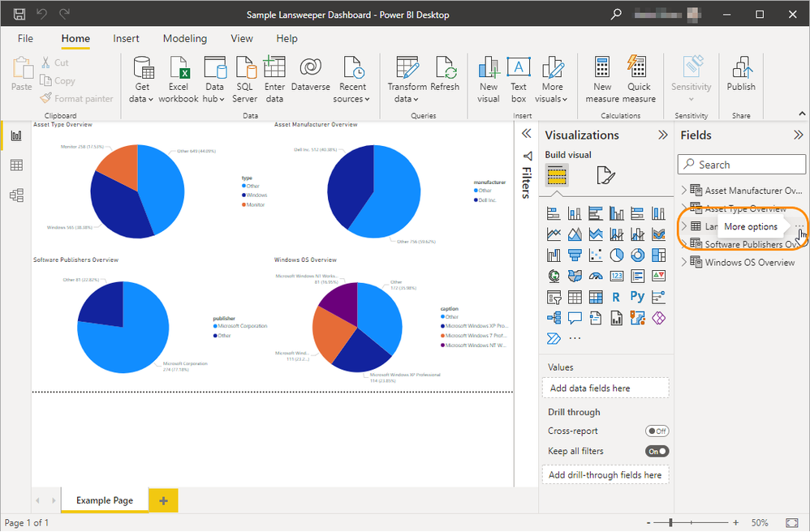Toggle Cross-report drill through switch
Screen dimensions: 810x532
click(x=657, y=431)
